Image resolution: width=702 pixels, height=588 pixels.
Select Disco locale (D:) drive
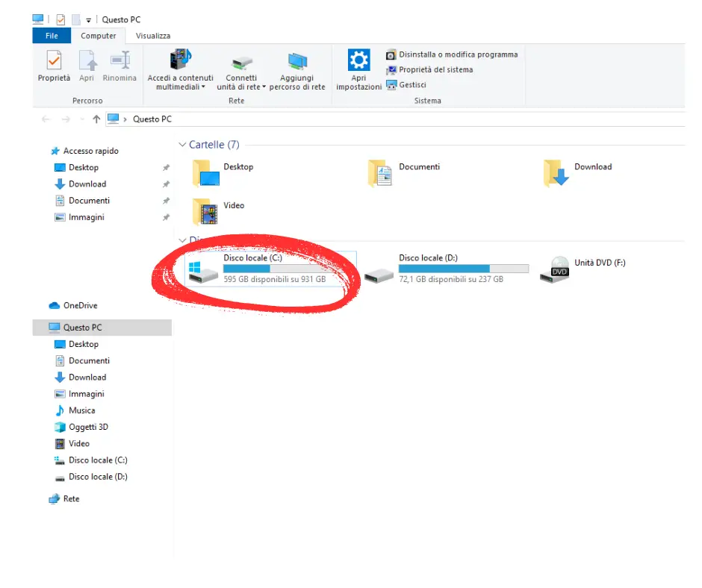coord(446,269)
